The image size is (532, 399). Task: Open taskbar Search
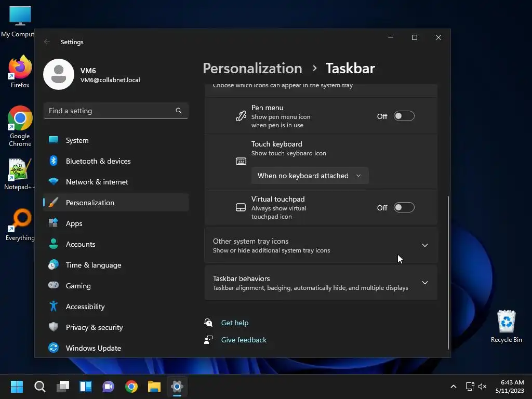click(x=39, y=387)
